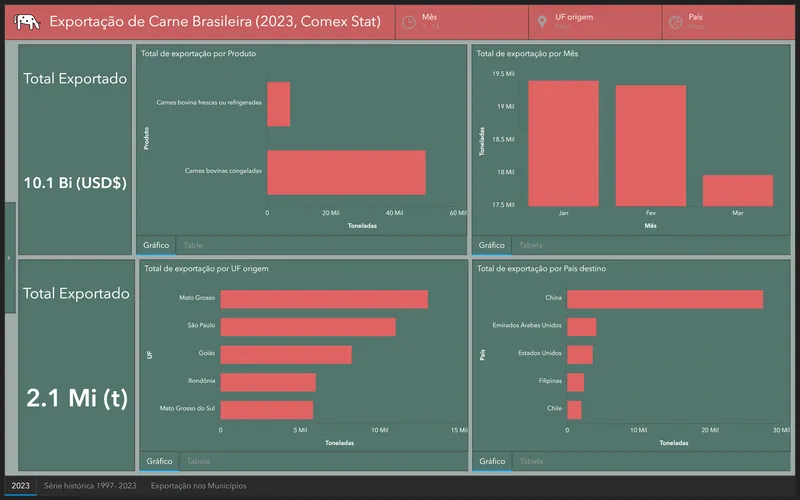Switch to Tabela tab in Mês chart
The image size is (800, 500).
point(531,245)
